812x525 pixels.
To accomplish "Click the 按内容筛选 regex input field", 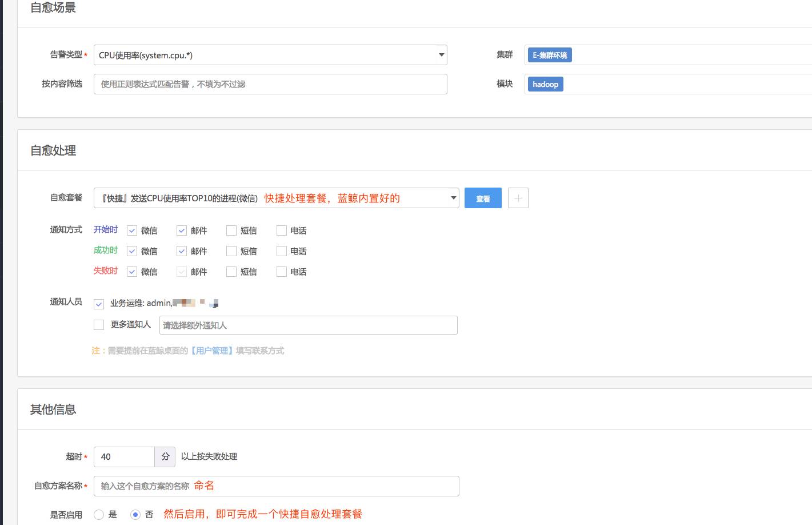I will (270, 84).
